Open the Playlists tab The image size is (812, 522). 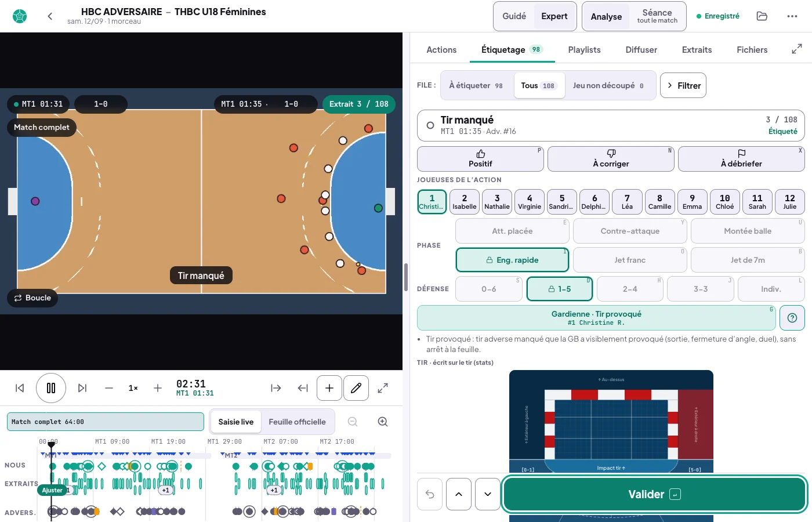[584, 50]
